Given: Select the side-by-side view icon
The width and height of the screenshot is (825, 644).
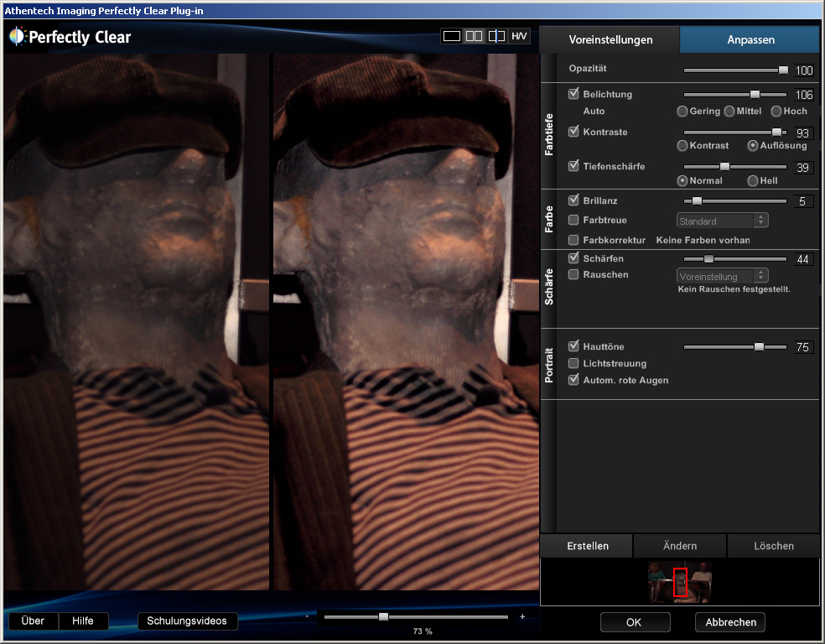Looking at the screenshot, I should coord(474,36).
